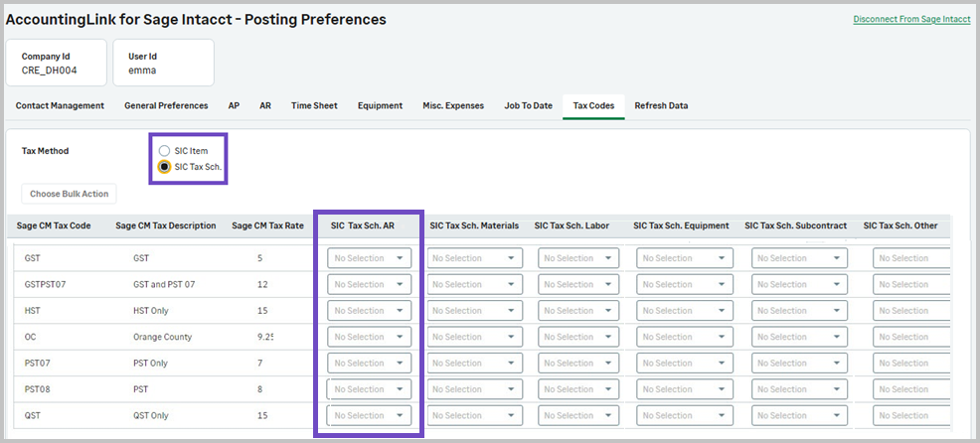The image size is (980, 443).
Task: Select the Tax Codes tab
Action: 593,105
